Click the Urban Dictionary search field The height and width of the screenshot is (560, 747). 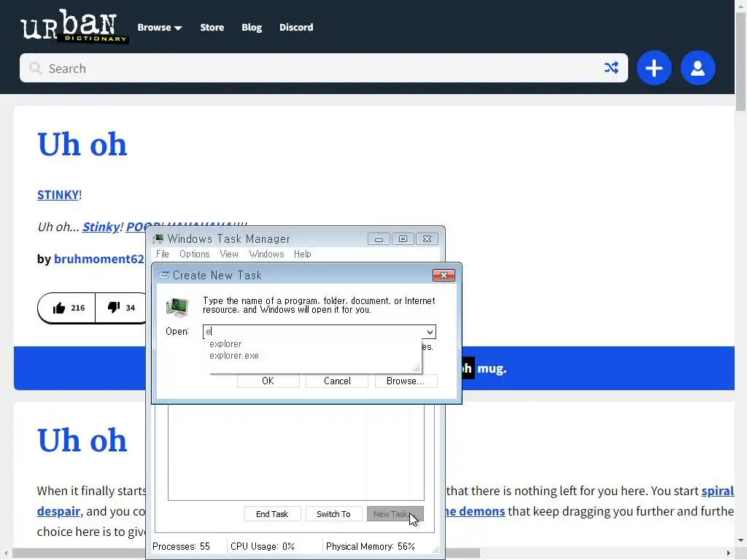[324, 68]
